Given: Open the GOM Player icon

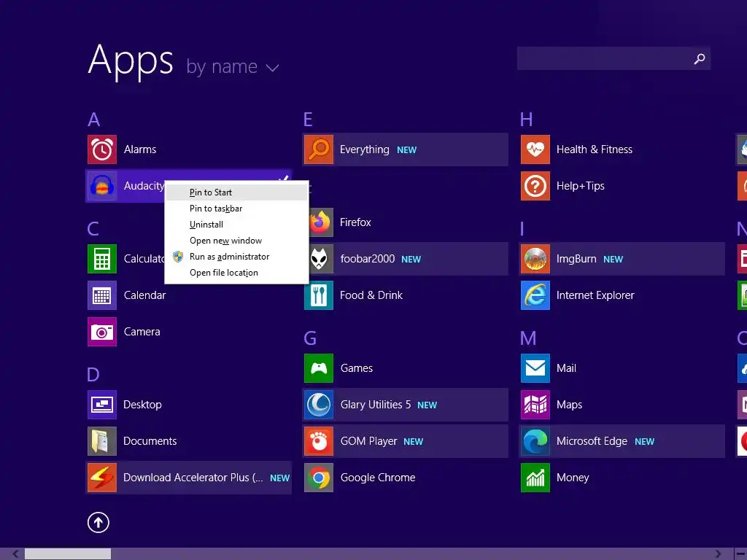Looking at the screenshot, I should 319,441.
